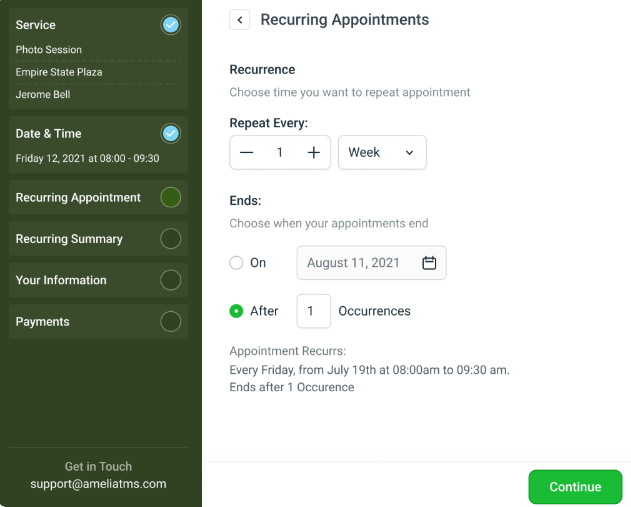Click the back arrow beside Recurring Appointments
The image size is (631, 507).
pyautogui.click(x=239, y=20)
